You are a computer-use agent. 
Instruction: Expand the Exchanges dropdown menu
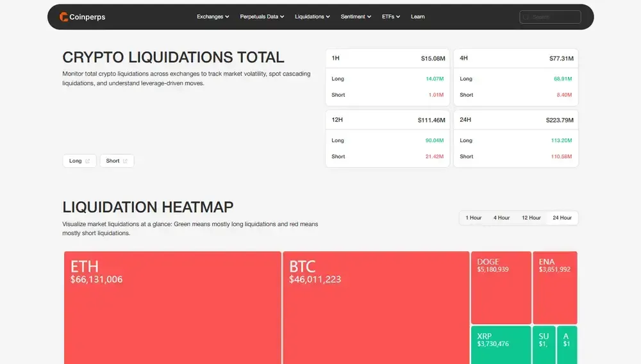pyautogui.click(x=213, y=17)
